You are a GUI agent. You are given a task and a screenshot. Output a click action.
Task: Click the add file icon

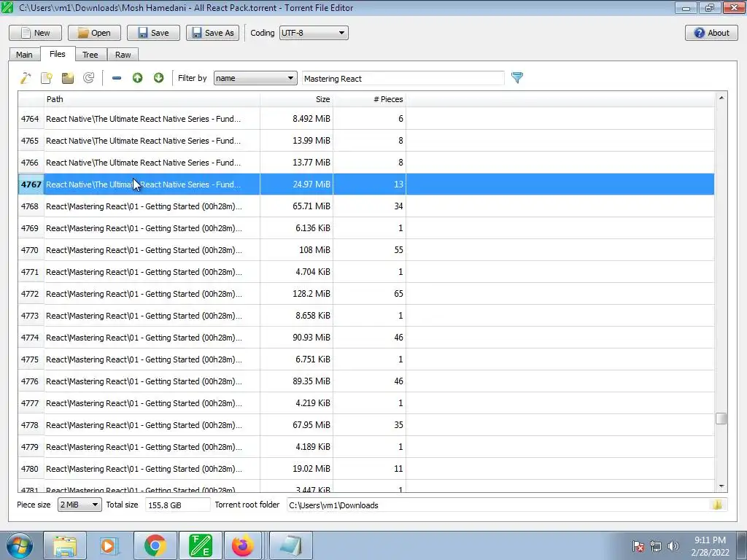pyautogui.click(x=46, y=78)
